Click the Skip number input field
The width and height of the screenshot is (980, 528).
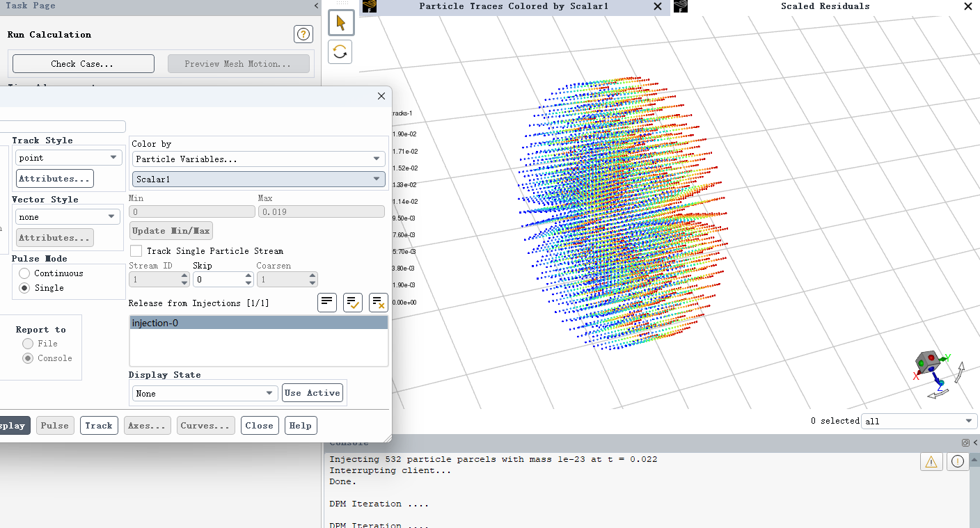pos(218,279)
